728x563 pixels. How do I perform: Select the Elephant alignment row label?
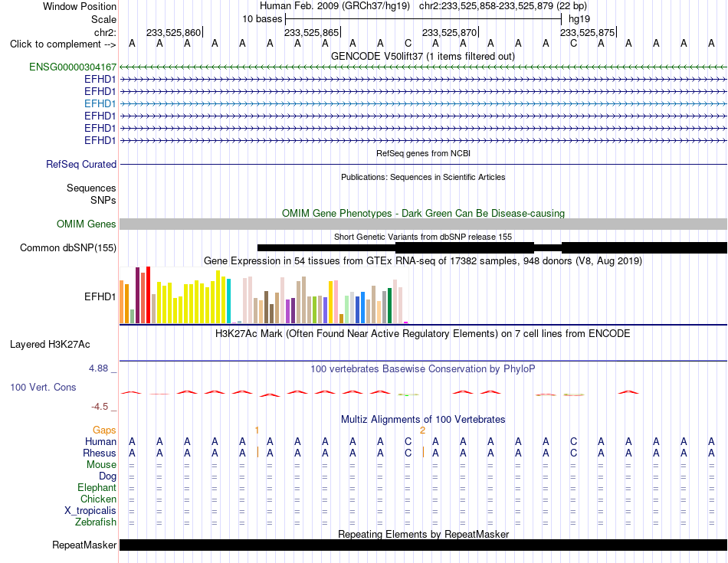coord(97,487)
